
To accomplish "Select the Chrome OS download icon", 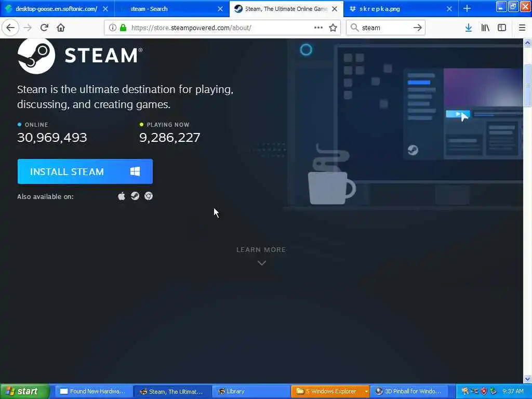I will click(x=149, y=196).
